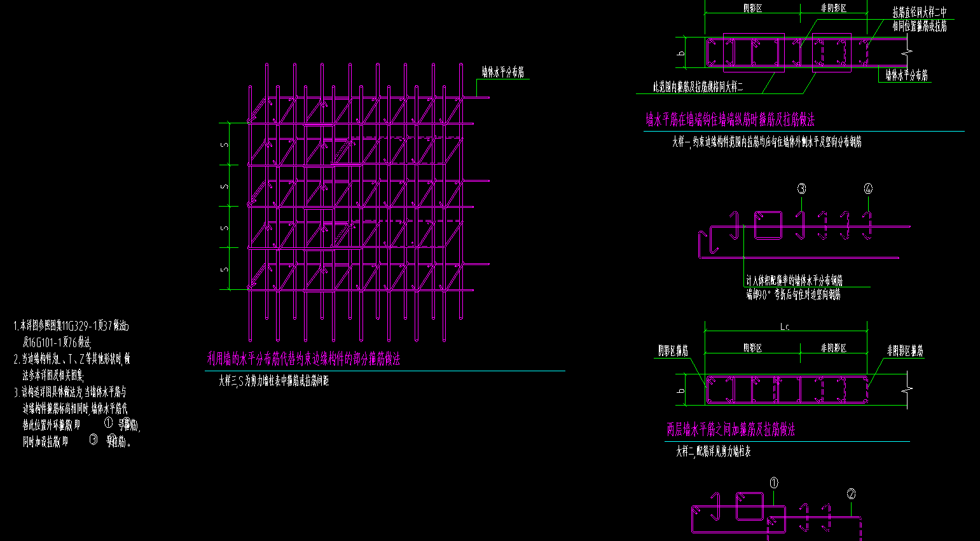The height and width of the screenshot is (541, 980).
Task: Click dimension 'b' in lower wall section
Action: pos(681,390)
